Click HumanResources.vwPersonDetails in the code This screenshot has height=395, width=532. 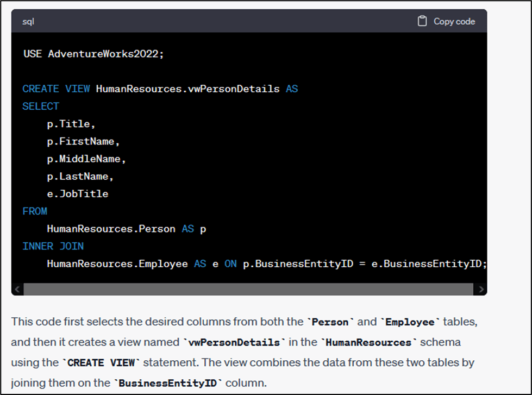(188, 89)
